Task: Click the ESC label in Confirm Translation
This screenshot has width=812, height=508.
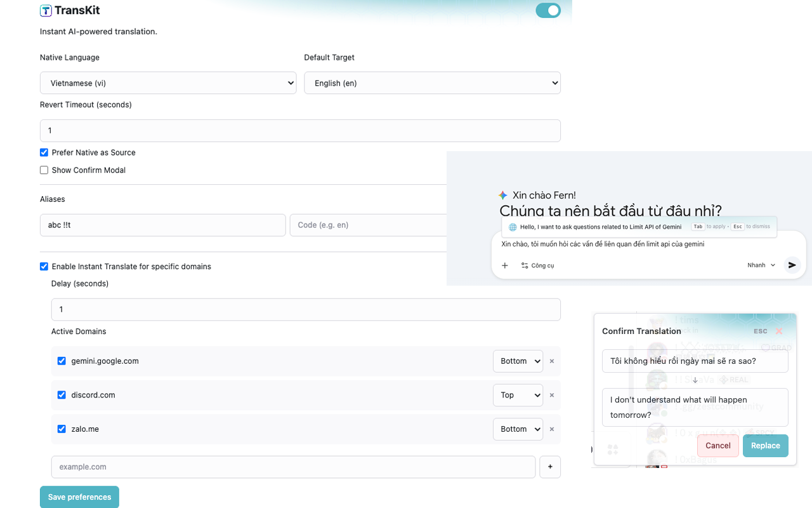Action: 761,331
